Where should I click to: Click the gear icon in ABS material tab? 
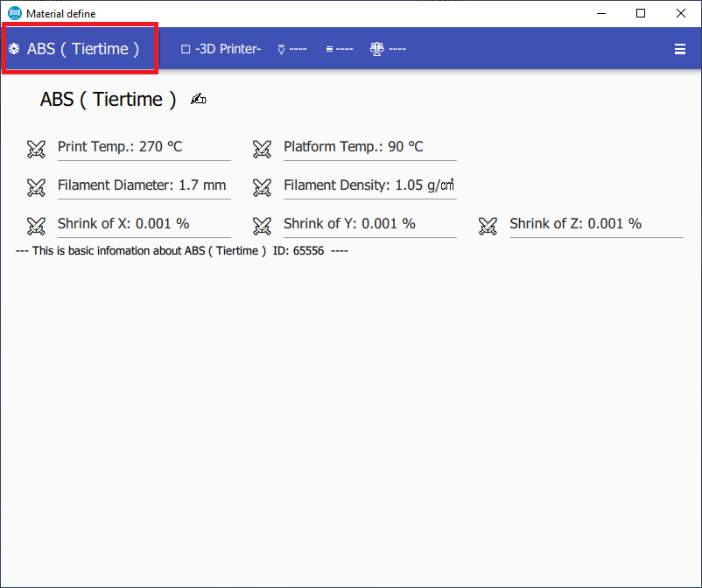(x=14, y=49)
